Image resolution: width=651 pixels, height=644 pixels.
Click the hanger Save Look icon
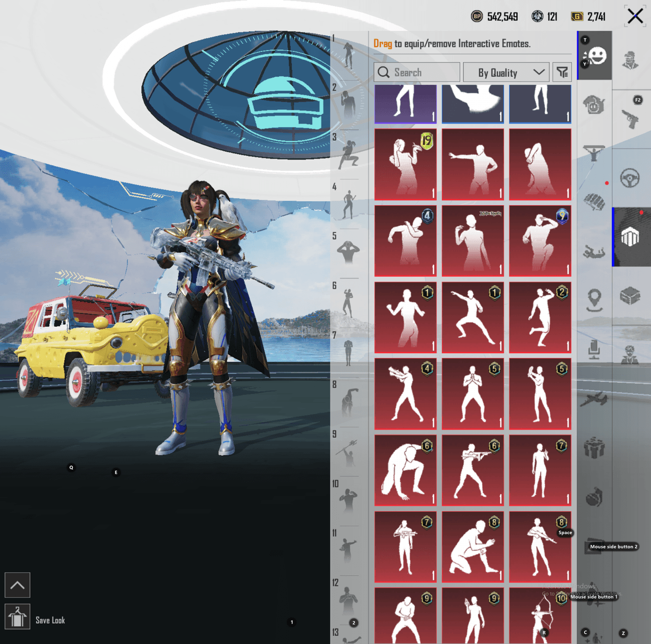tap(17, 617)
